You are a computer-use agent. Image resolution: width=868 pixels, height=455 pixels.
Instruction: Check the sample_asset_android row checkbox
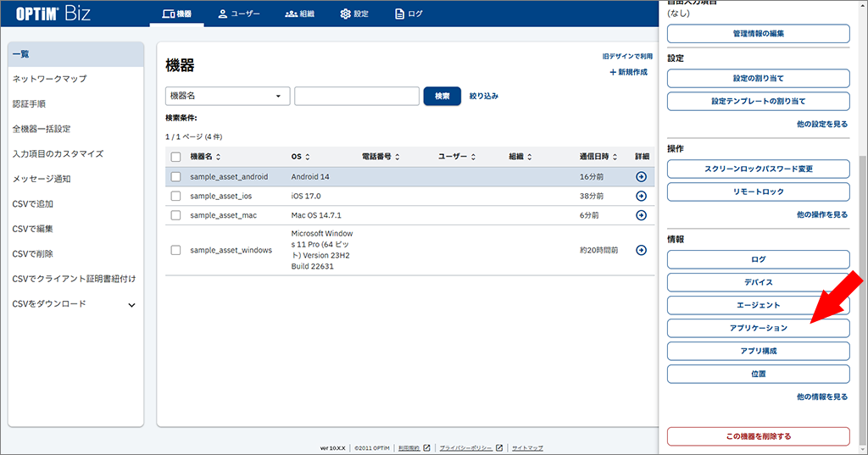(x=175, y=176)
